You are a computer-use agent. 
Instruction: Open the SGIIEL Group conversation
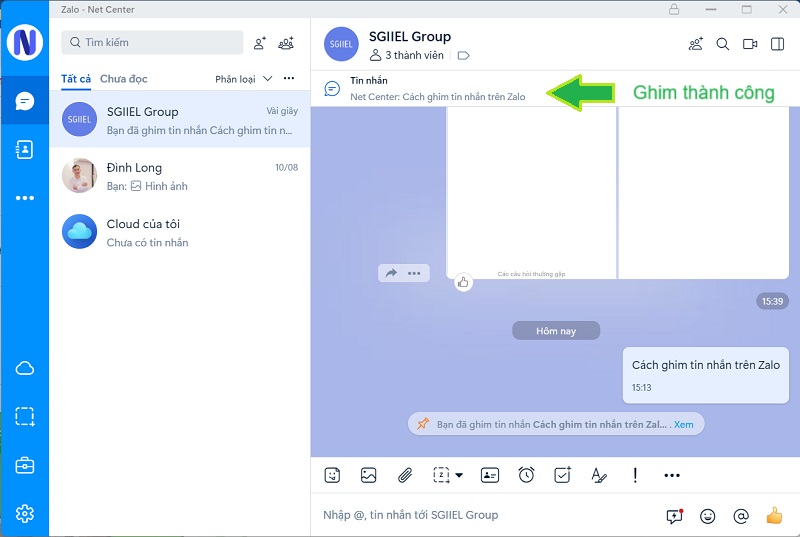(x=180, y=119)
